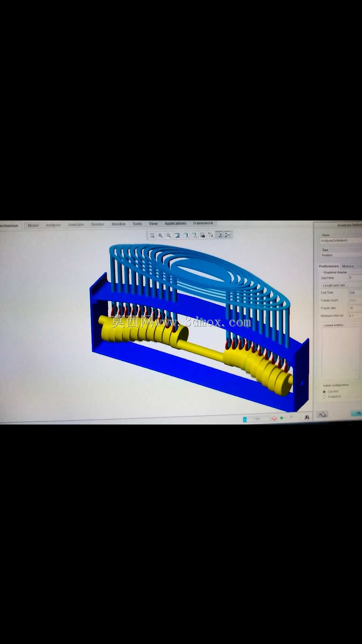Toggle the spin center icon

coord(228,235)
